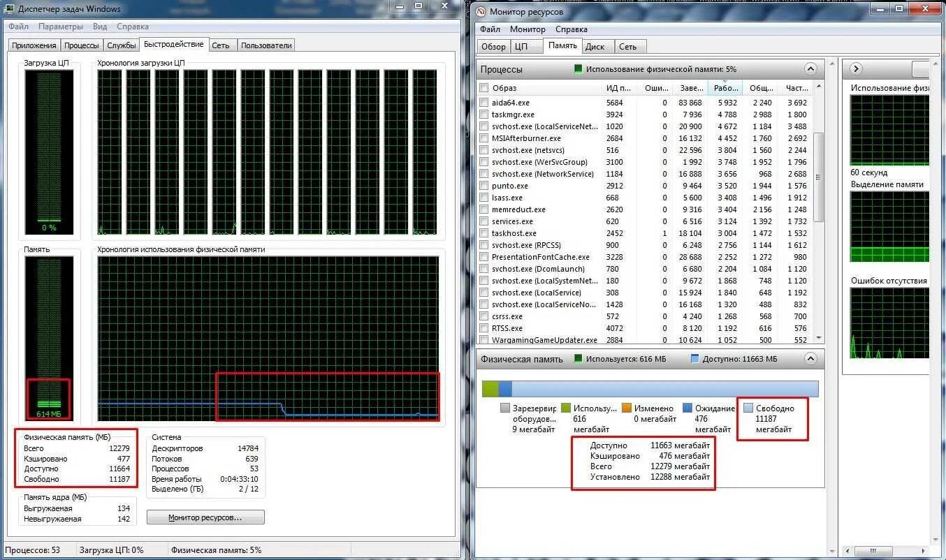Collapse the graphs pane with arrow button
This screenshot has height=560, width=946.
click(856, 69)
